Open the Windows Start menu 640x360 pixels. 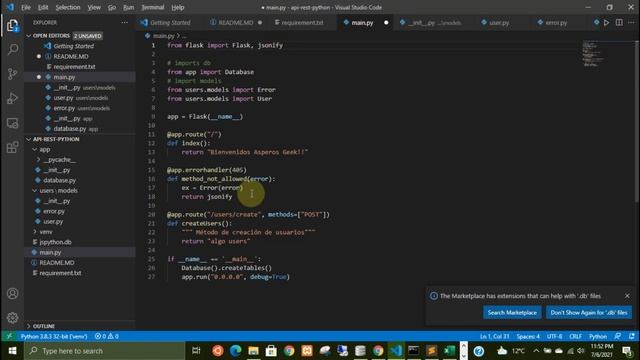[12, 351]
